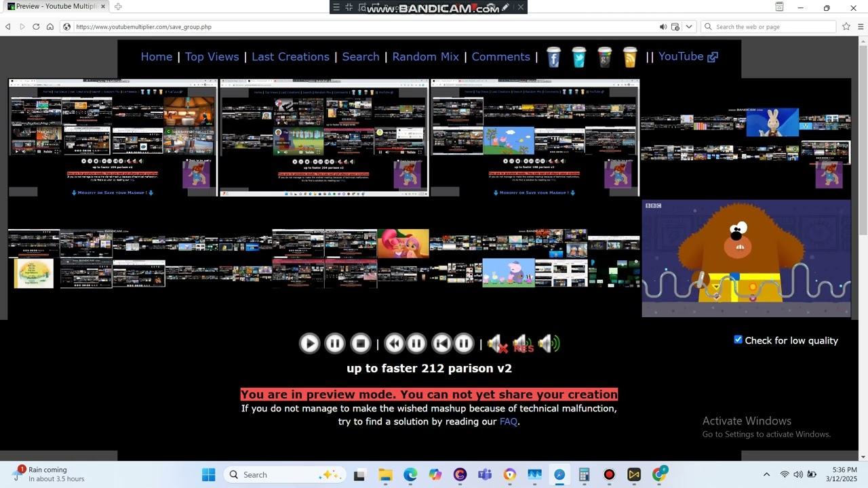Click the first pause button beside Play
The image size is (868, 488).
click(335, 344)
